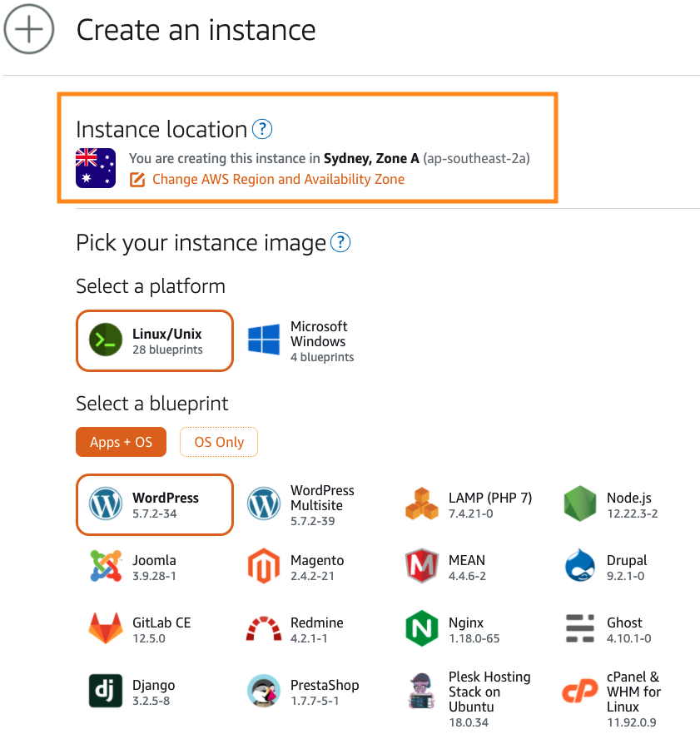
Task: Click the Django logo icon
Action: pos(106,691)
